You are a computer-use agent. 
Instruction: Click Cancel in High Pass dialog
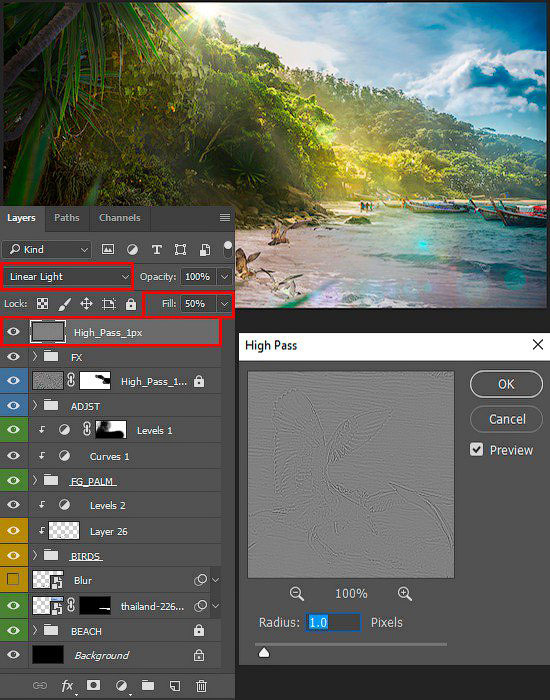(x=506, y=419)
